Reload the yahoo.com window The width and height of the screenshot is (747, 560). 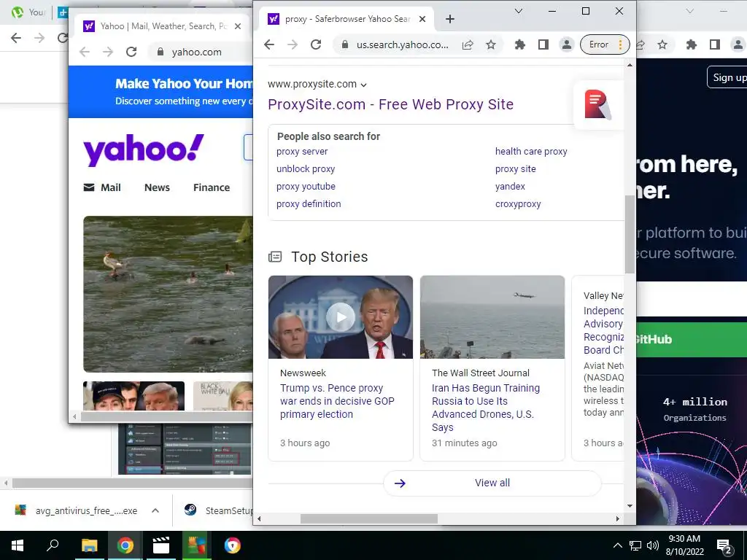coord(131,52)
